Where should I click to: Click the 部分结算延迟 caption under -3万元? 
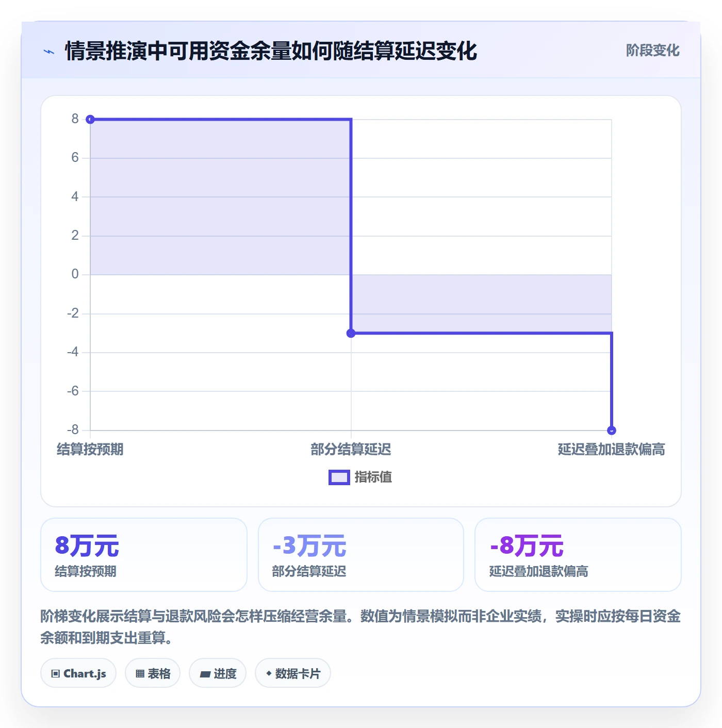coord(309,571)
